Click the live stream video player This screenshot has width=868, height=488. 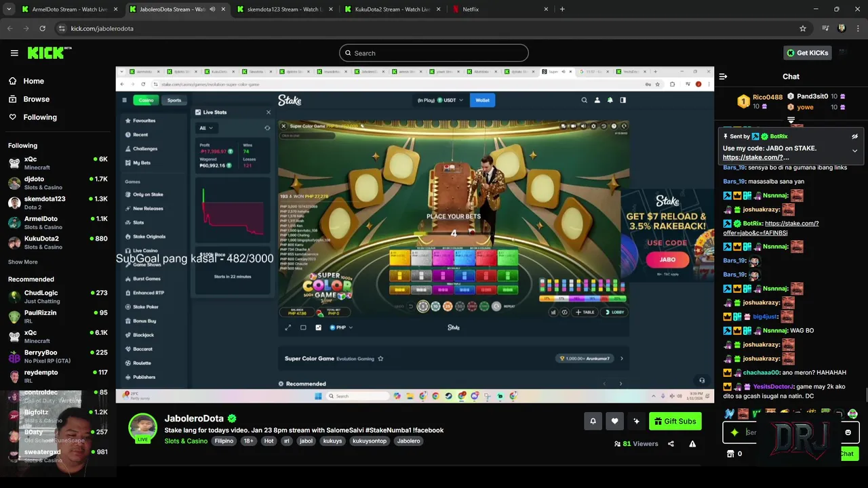415,235
